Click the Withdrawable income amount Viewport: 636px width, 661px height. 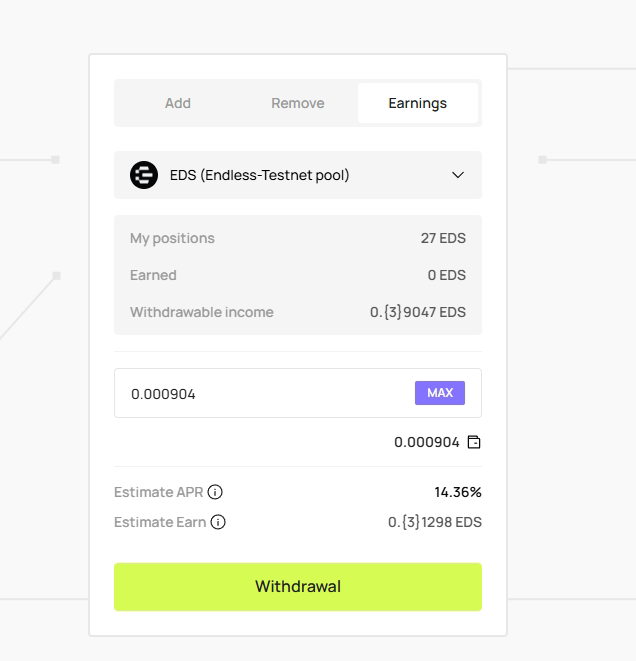pyautogui.click(x=418, y=312)
